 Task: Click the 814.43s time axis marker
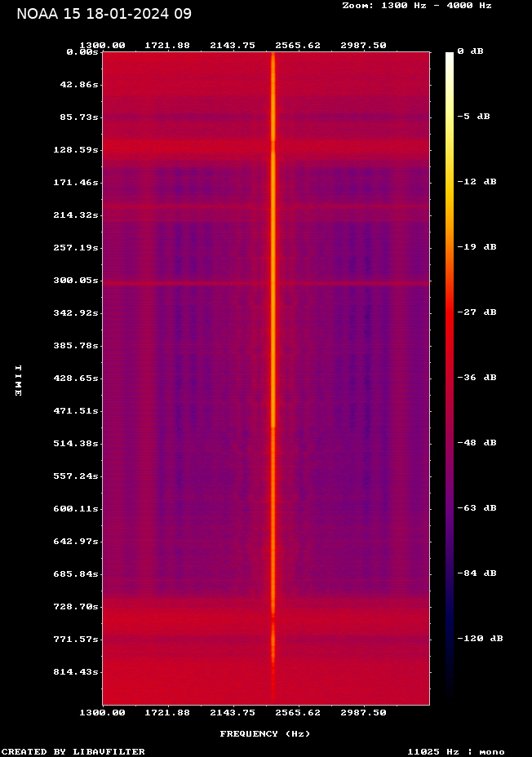[76, 672]
